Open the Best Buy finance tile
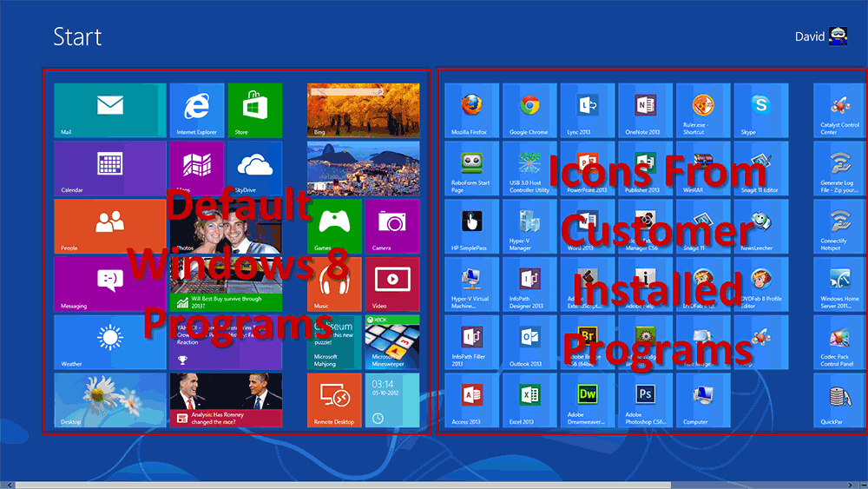This screenshot has height=489, width=868. click(x=226, y=283)
